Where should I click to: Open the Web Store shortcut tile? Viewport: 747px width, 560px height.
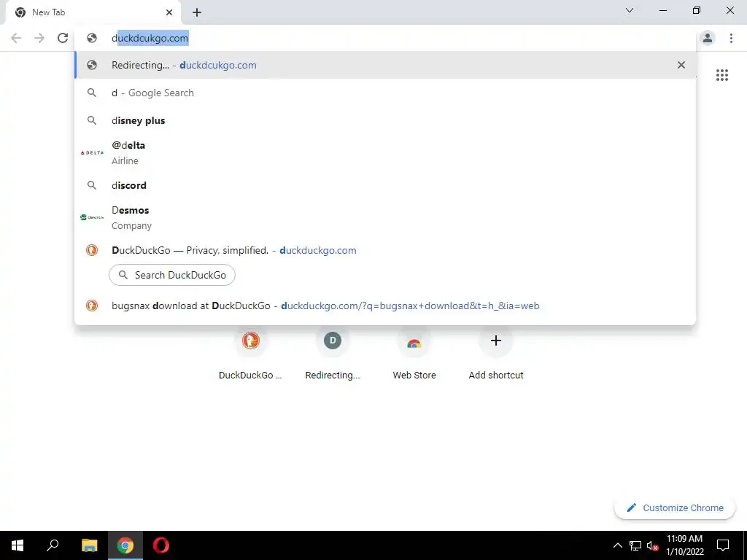tap(414, 354)
